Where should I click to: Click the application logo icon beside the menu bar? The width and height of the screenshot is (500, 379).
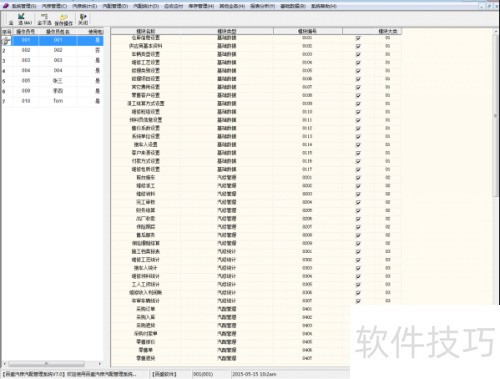(6, 6)
